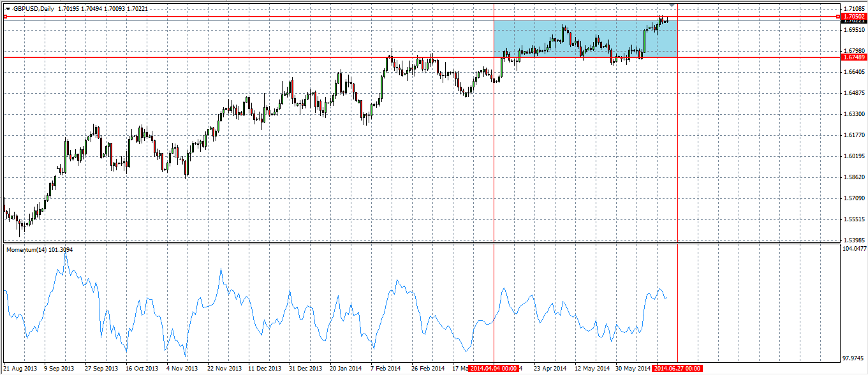868x375 pixels.
Task: Click the 4 Nov 2013 date label
Action: pos(183,369)
